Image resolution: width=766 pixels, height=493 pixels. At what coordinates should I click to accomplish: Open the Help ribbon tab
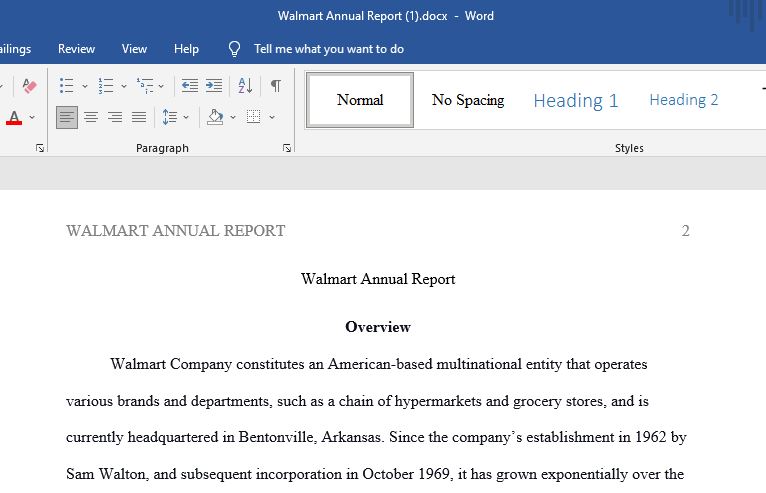pyautogui.click(x=186, y=49)
